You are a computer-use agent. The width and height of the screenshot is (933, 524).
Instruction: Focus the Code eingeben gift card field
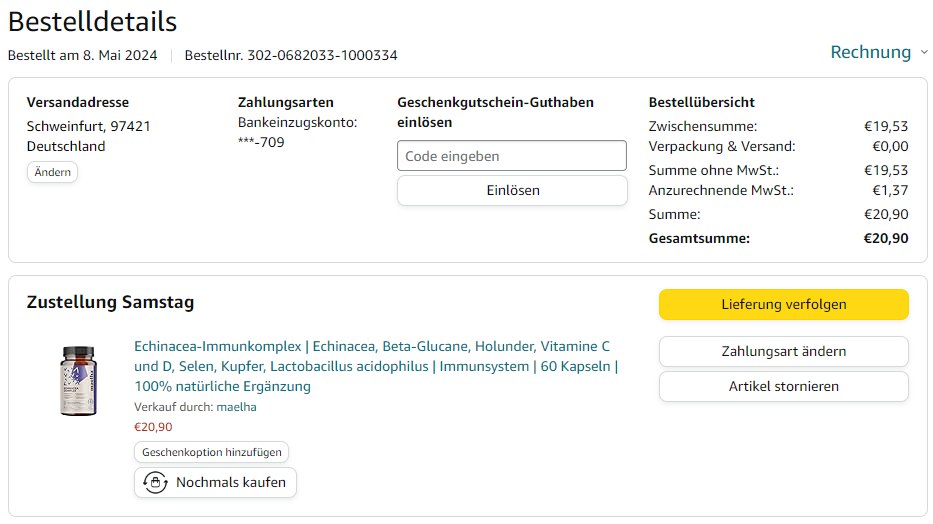pyautogui.click(x=512, y=156)
